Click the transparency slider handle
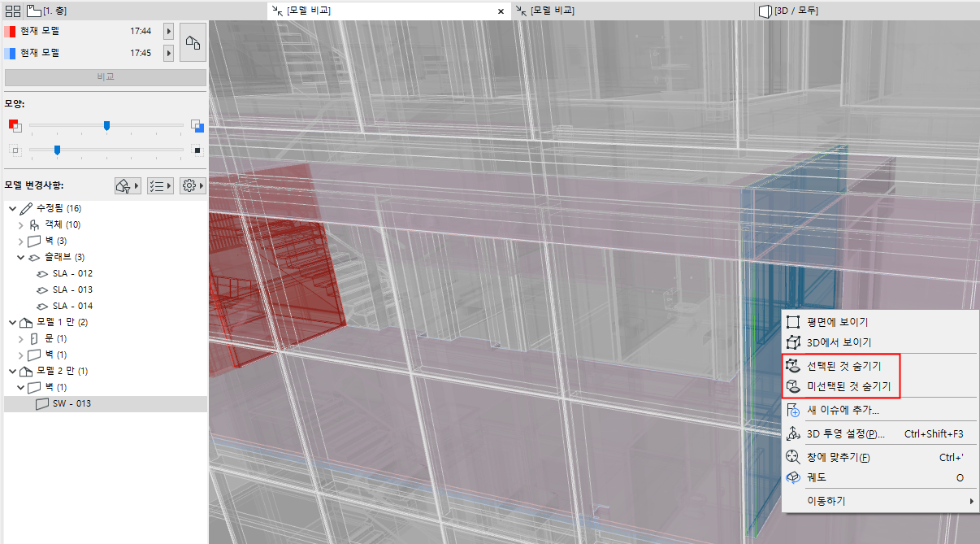Viewport: 980px width, 544px height. click(57, 150)
